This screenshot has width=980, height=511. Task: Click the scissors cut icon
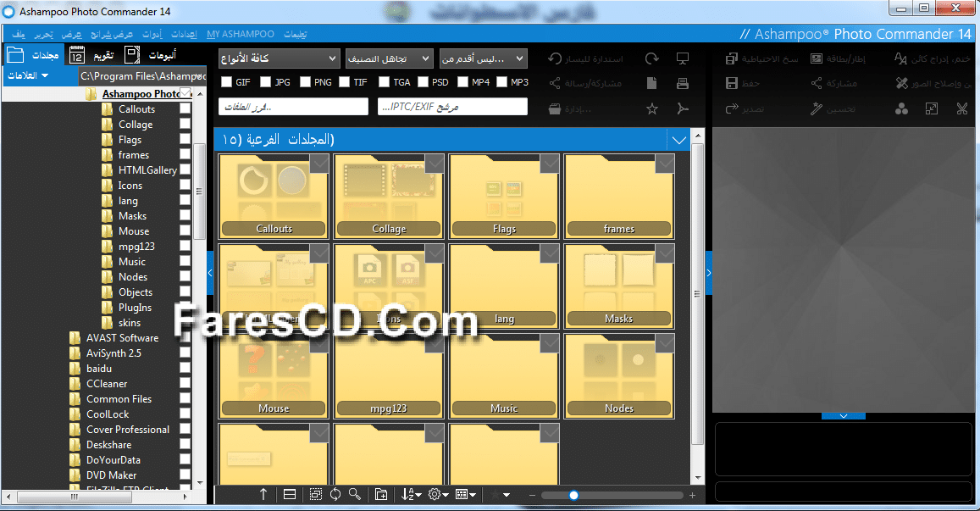962,108
